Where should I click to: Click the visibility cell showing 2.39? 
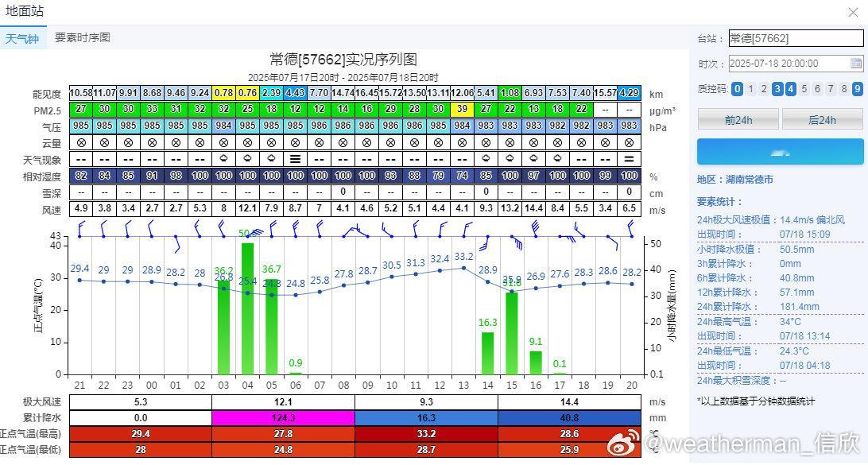point(271,93)
